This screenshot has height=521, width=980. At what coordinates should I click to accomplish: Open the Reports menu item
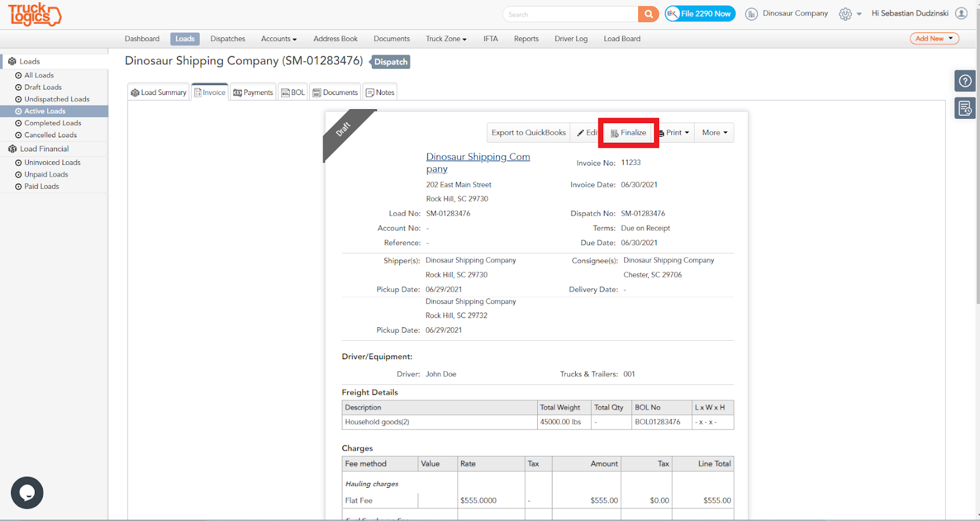click(526, 39)
